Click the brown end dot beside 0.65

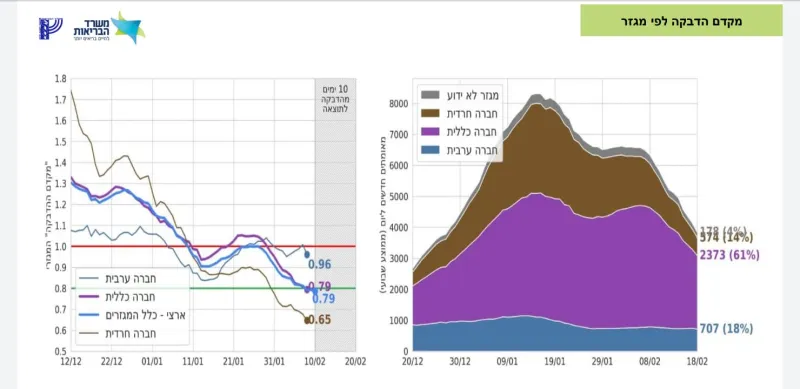click(x=307, y=321)
